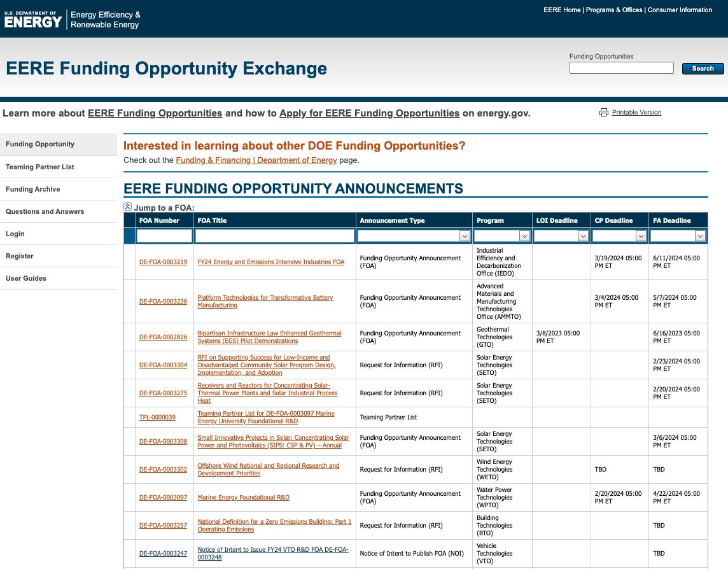The image size is (728, 569).
Task: Open Teaming Partner List for DE-FOA-0003097 link
Action: tap(266, 417)
